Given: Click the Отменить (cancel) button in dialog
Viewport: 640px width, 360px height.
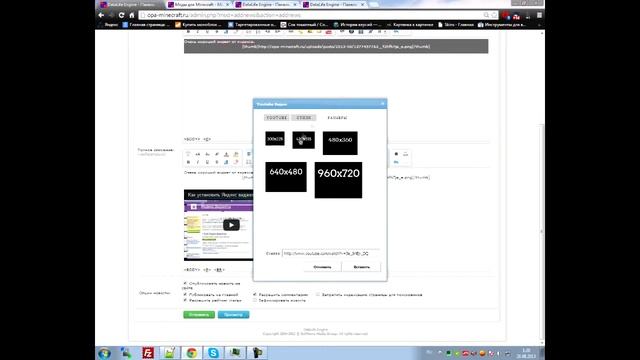Looking at the screenshot, I should click(322, 267).
